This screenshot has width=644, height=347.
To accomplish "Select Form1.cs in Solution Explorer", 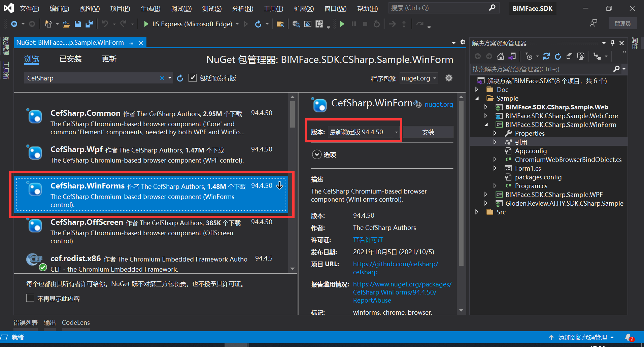I will 528,168.
